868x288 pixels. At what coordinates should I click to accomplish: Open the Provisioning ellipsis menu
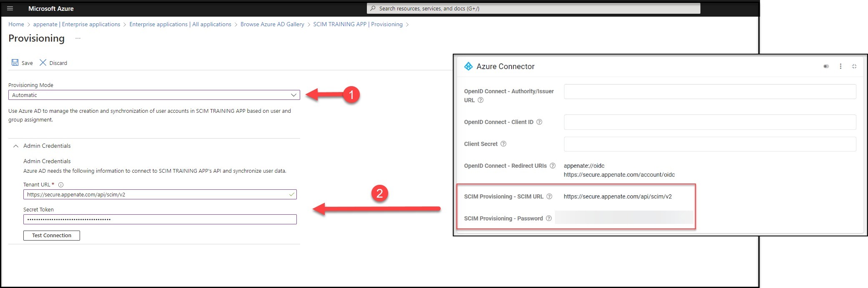(x=78, y=38)
